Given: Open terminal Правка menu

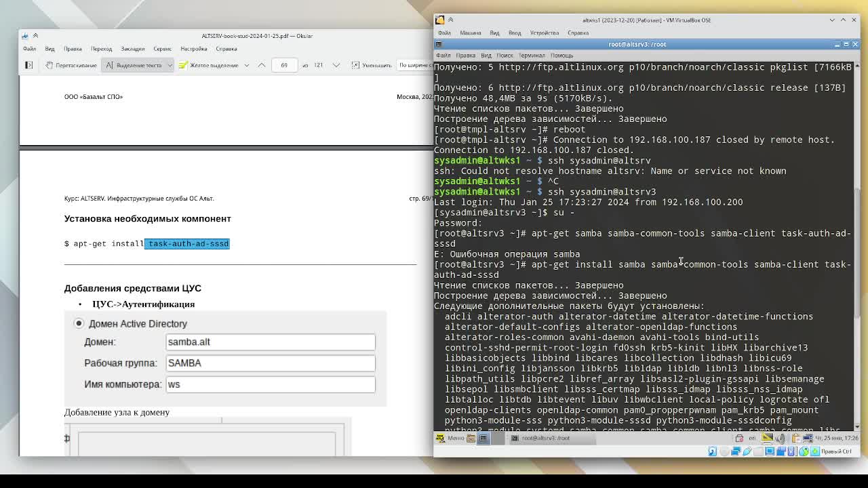Looking at the screenshot, I should pos(465,55).
